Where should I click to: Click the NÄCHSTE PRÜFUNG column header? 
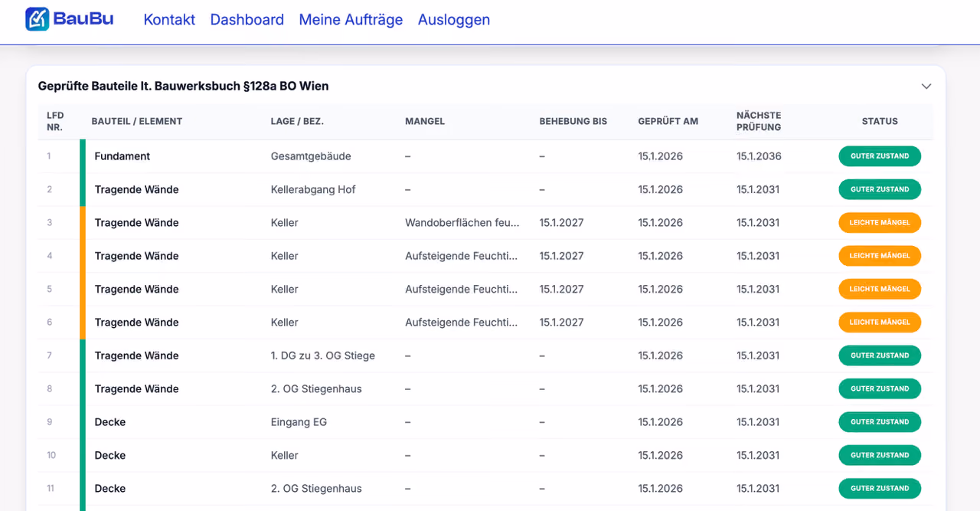click(x=759, y=121)
